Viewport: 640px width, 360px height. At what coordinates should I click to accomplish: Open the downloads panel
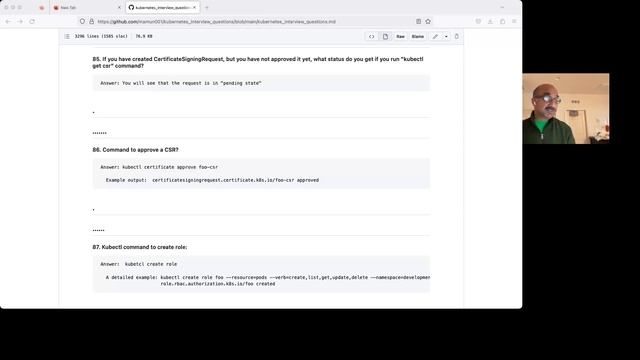[x=490, y=21]
